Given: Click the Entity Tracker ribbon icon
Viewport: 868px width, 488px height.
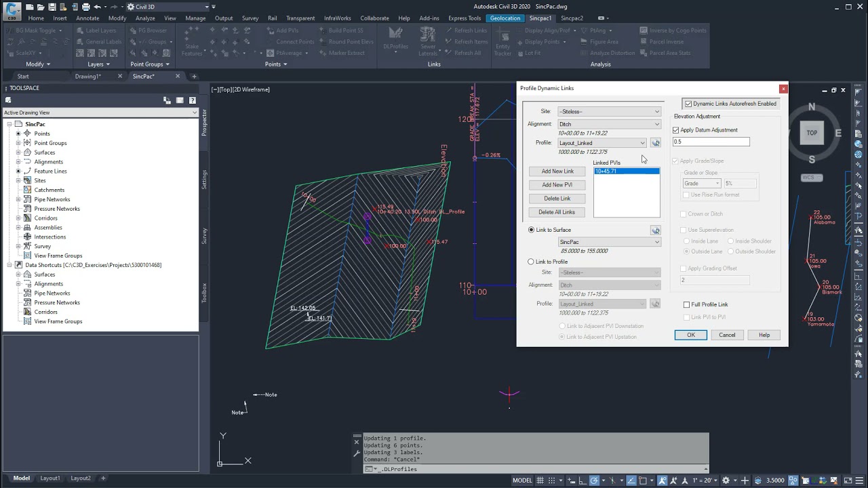Looking at the screenshot, I should 502,41.
